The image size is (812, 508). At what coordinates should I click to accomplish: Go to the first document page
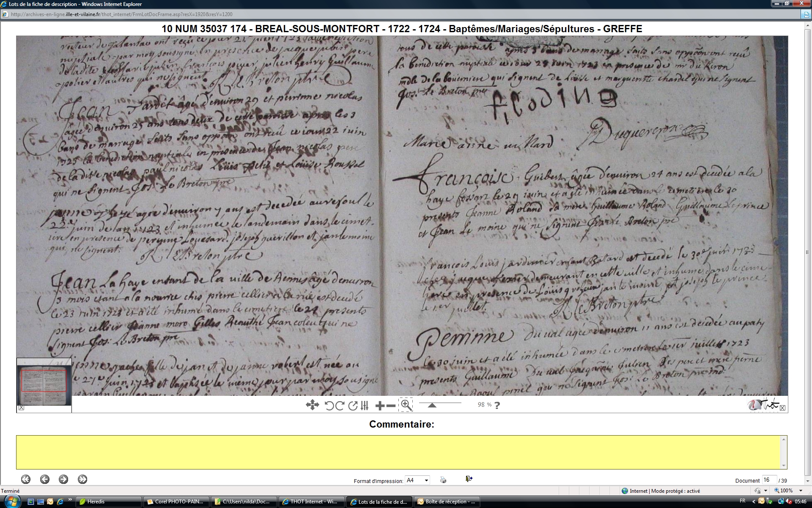26,479
